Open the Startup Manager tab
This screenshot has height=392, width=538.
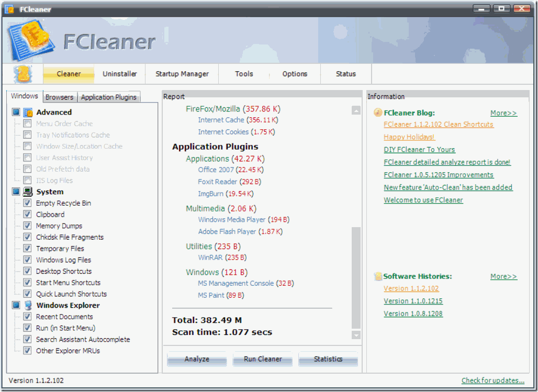[x=182, y=74]
